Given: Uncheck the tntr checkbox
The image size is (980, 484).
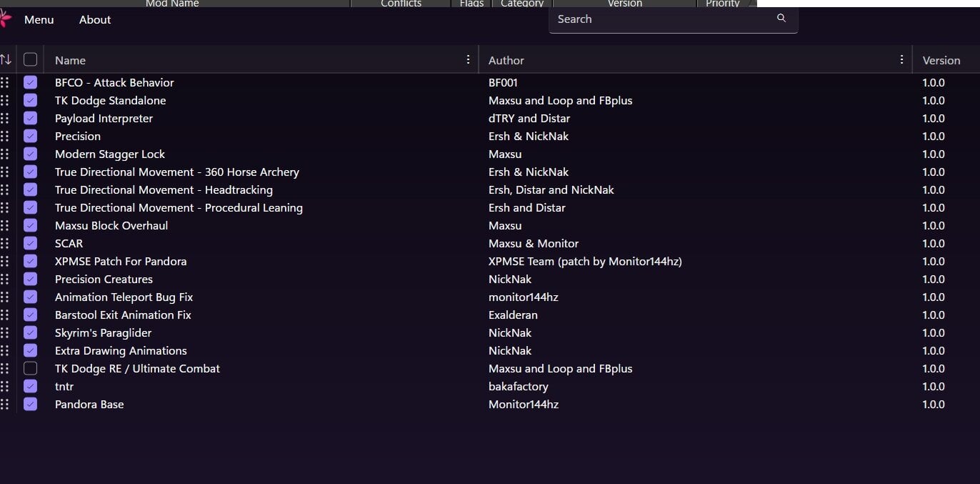Looking at the screenshot, I should (x=30, y=386).
